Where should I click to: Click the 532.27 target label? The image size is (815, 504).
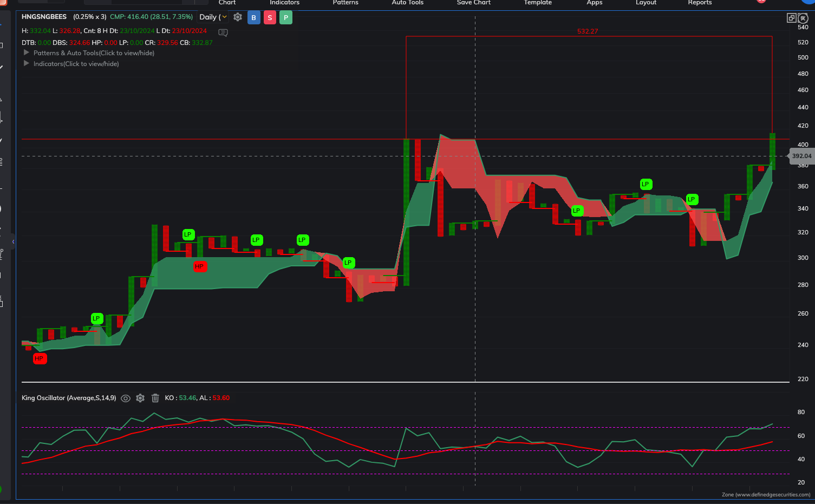coord(588,31)
